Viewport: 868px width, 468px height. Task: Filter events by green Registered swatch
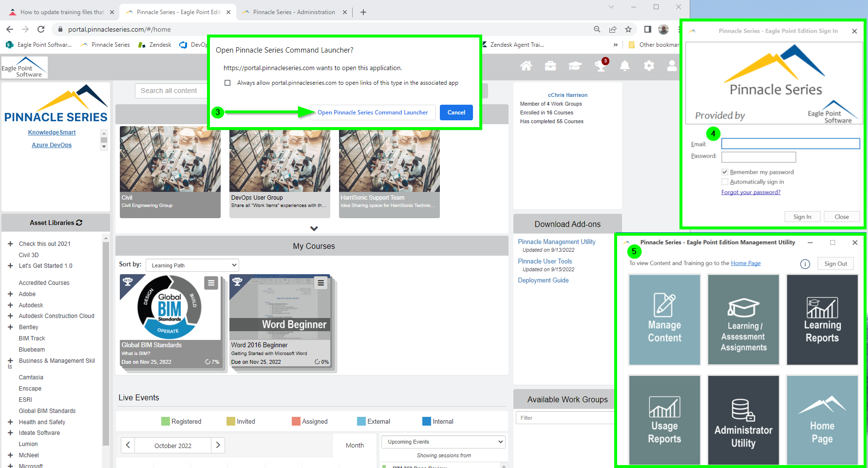point(166,421)
